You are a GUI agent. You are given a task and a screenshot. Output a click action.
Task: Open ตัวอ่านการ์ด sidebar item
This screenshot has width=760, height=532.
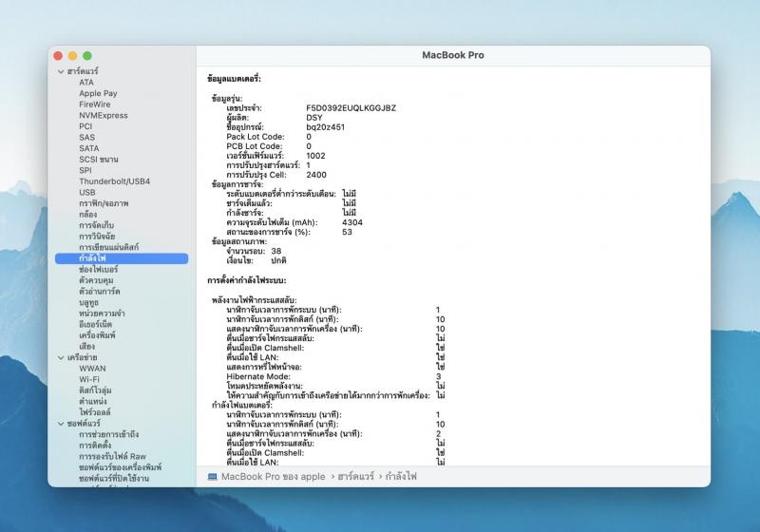coord(100,292)
